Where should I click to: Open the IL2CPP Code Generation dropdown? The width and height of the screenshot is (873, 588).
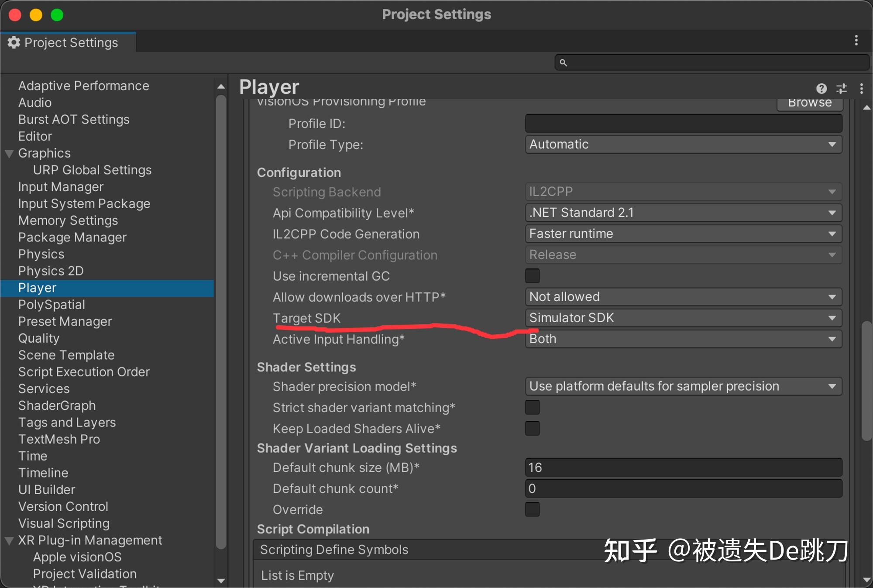coord(683,234)
